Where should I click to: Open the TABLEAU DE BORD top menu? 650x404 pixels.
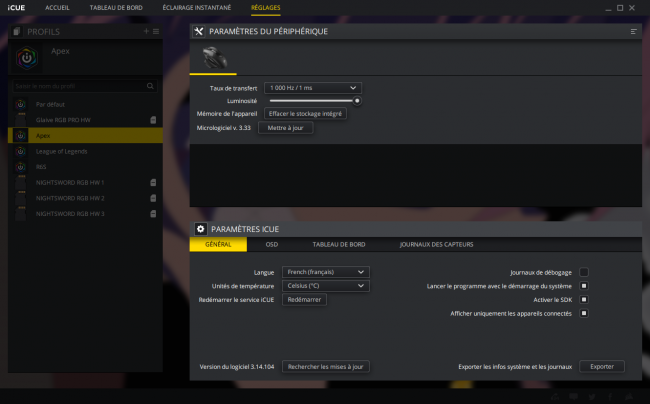click(116, 7)
